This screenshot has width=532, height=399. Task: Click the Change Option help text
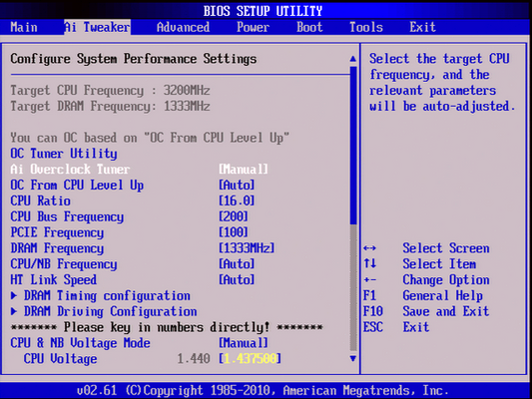pyautogui.click(x=446, y=280)
